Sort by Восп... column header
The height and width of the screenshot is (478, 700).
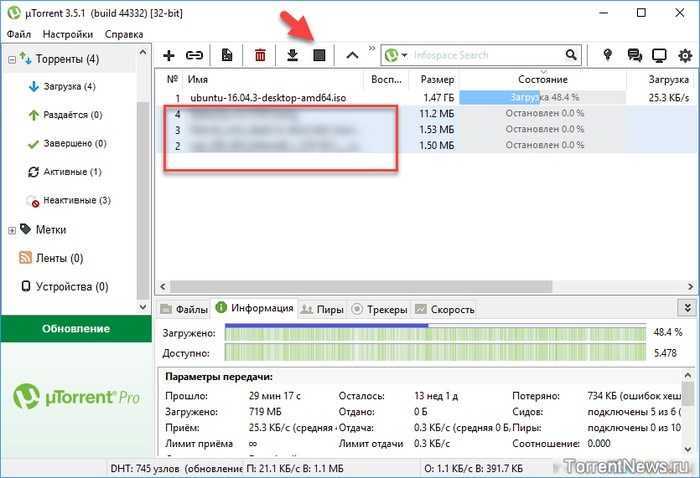point(387,79)
